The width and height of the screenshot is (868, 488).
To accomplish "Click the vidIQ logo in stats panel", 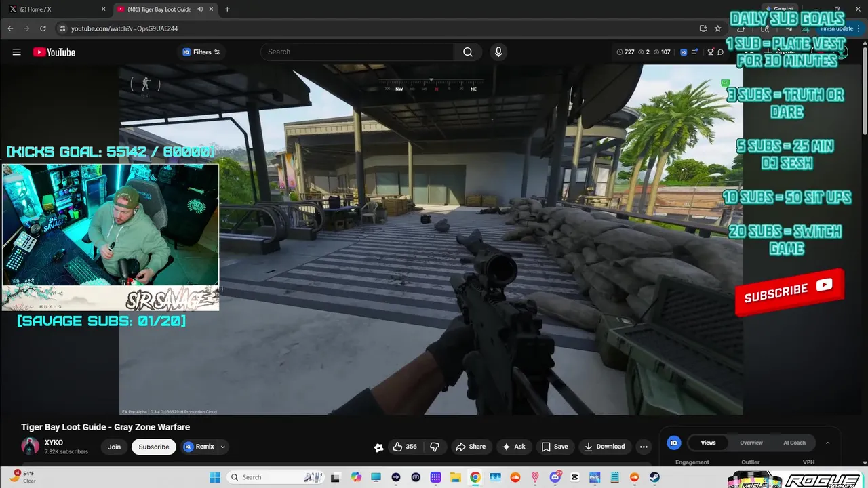I will 673,443.
